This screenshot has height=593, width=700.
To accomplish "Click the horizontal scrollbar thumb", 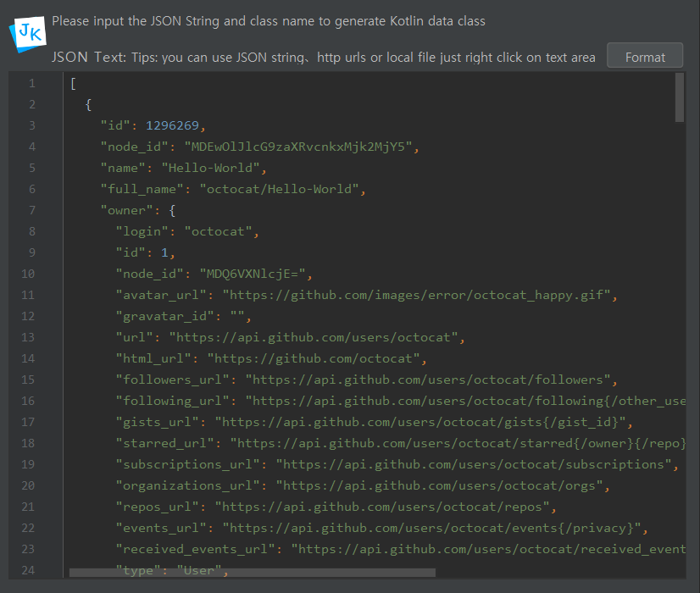I will [253, 573].
